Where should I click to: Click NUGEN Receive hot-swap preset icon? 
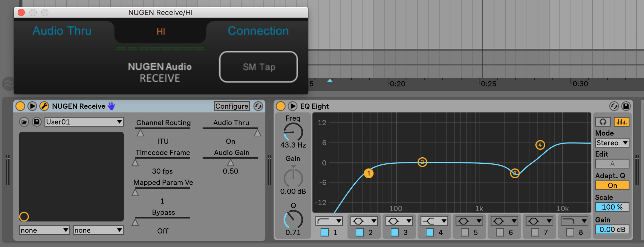pyautogui.click(x=258, y=106)
